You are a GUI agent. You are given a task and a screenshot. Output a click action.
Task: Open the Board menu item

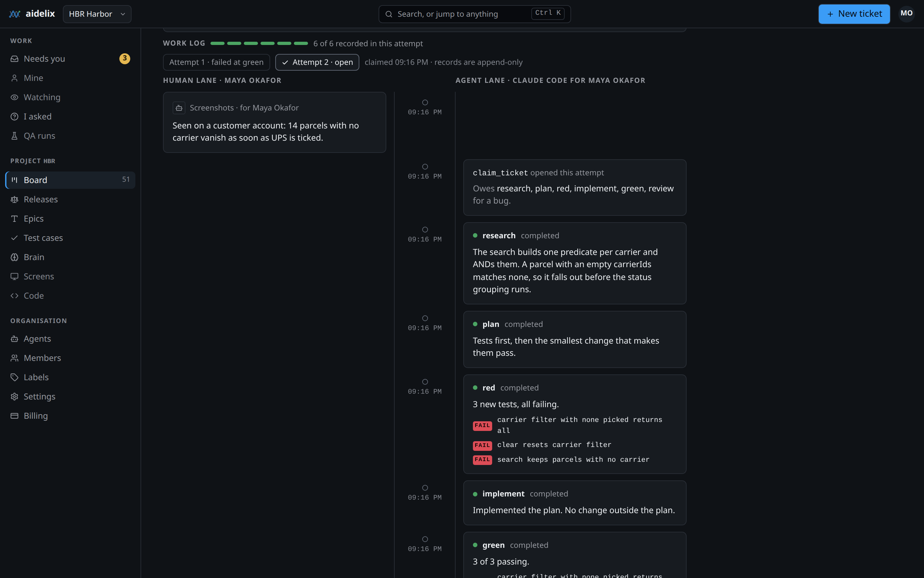pos(70,180)
